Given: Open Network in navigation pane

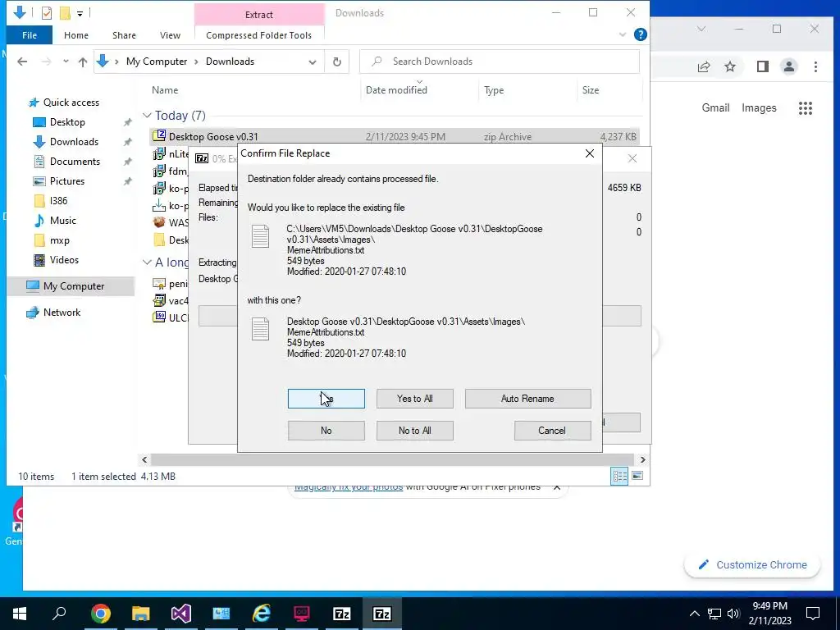Looking at the screenshot, I should [x=62, y=313].
